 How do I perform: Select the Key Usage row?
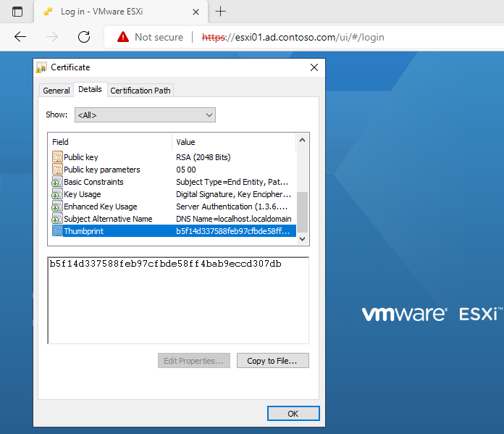[174, 194]
